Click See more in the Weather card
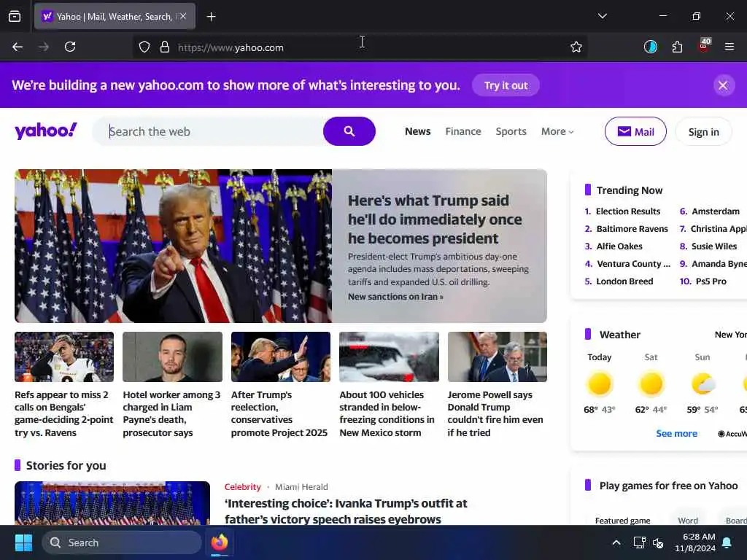Image resolution: width=747 pixels, height=560 pixels. (x=676, y=433)
